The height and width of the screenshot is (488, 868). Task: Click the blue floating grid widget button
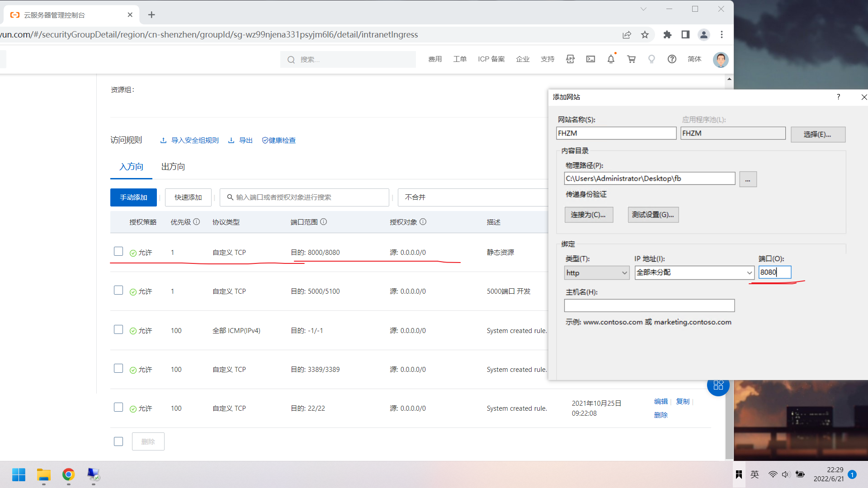pyautogui.click(x=718, y=385)
